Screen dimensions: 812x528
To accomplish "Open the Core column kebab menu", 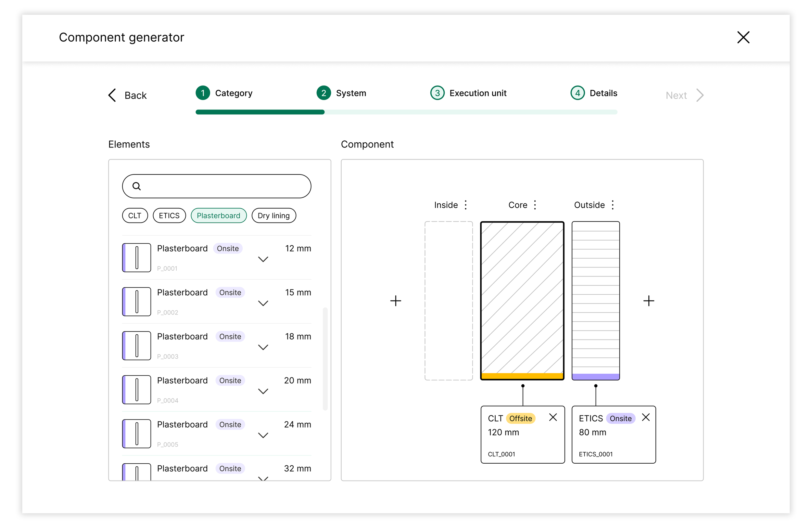I will (535, 205).
